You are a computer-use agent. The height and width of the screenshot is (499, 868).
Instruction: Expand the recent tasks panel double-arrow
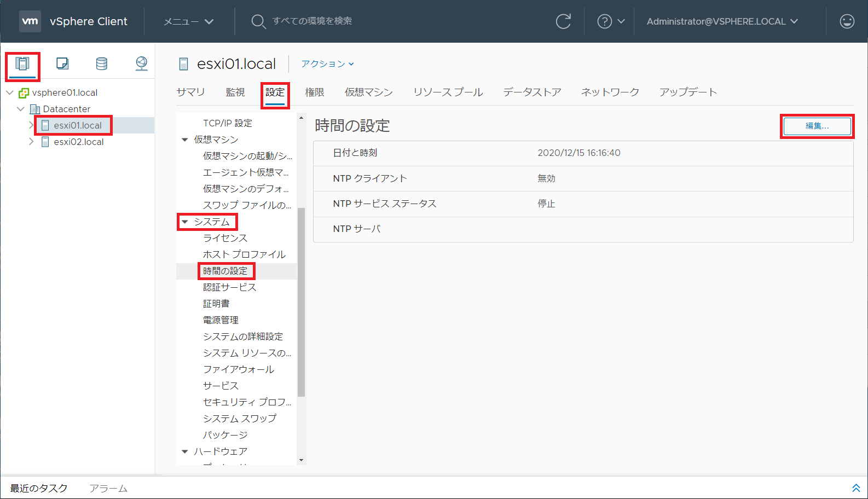click(856, 488)
